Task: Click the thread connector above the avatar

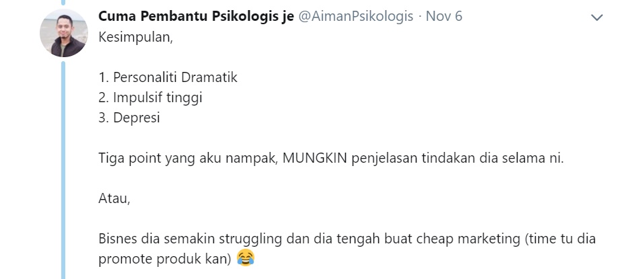Action: (x=63, y=2)
